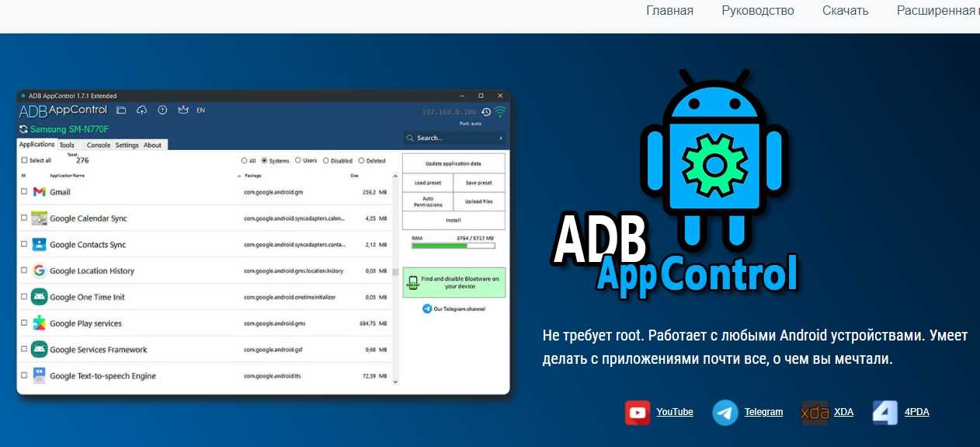Click the 4PDA logo icon

(885, 412)
